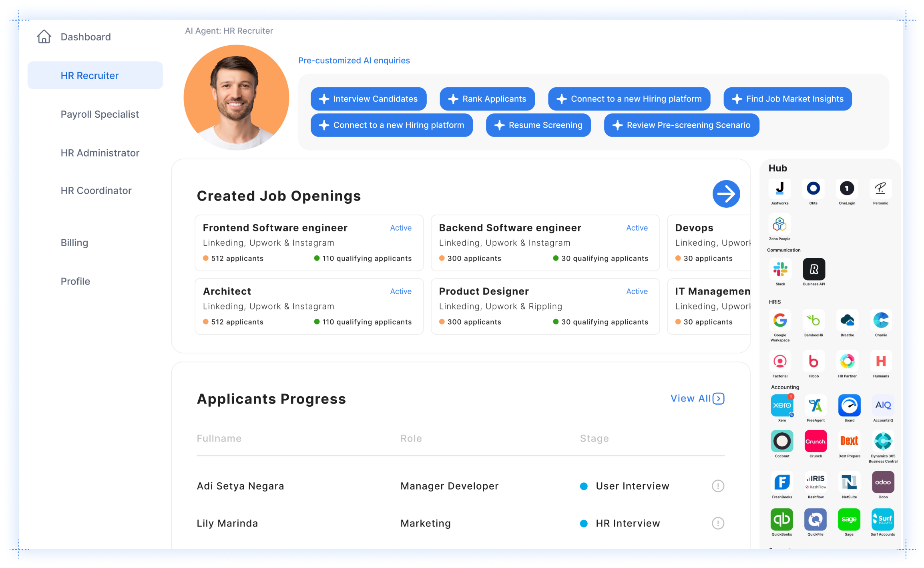
Task: Click info icon beside HR Interview
Action: click(x=718, y=523)
